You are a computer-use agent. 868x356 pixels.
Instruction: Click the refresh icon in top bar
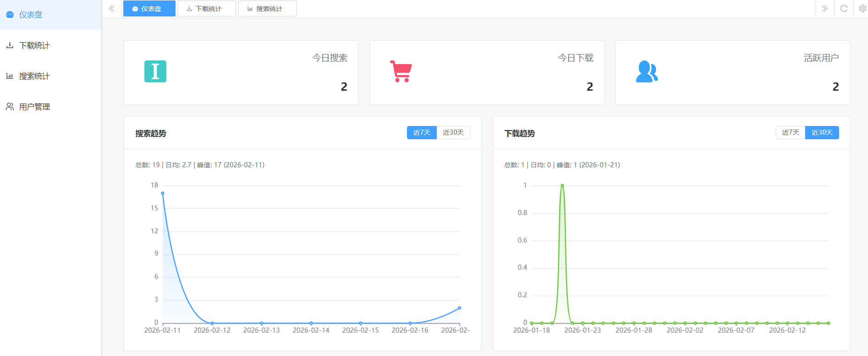pyautogui.click(x=844, y=9)
